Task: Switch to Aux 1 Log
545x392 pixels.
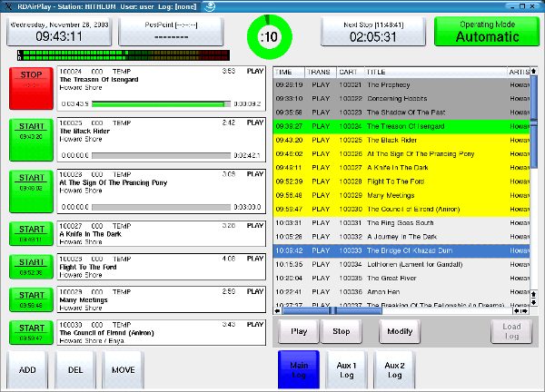Action: tap(347, 370)
